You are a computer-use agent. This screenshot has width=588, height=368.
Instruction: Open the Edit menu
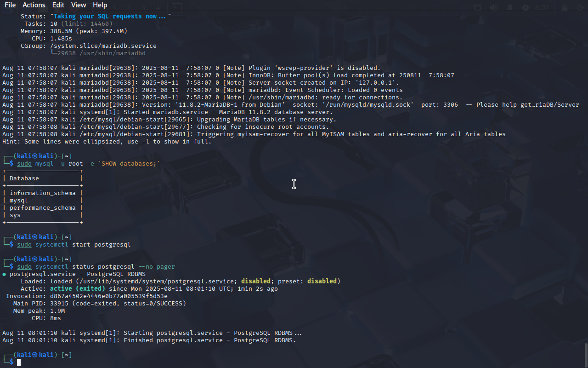[58, 5]
